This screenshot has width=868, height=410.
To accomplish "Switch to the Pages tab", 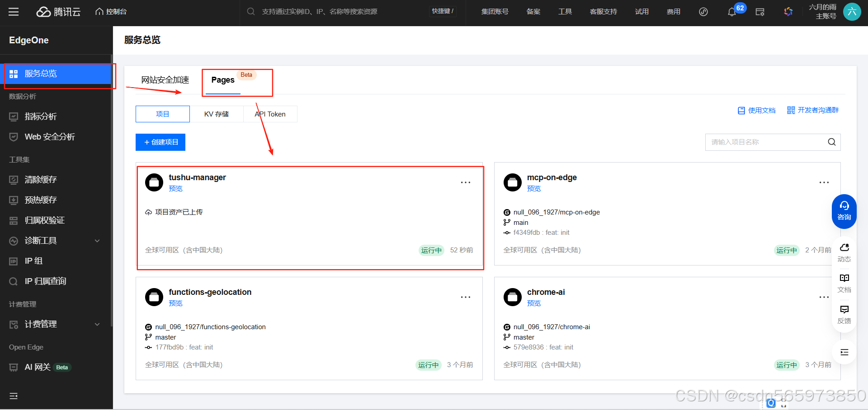I will click(x=223, y=80).
